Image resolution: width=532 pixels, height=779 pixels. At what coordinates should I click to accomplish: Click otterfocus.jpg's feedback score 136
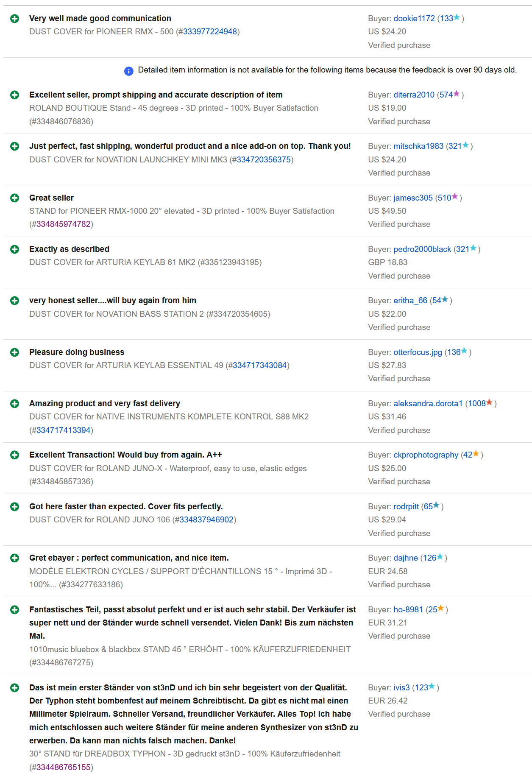click(454, 352)
